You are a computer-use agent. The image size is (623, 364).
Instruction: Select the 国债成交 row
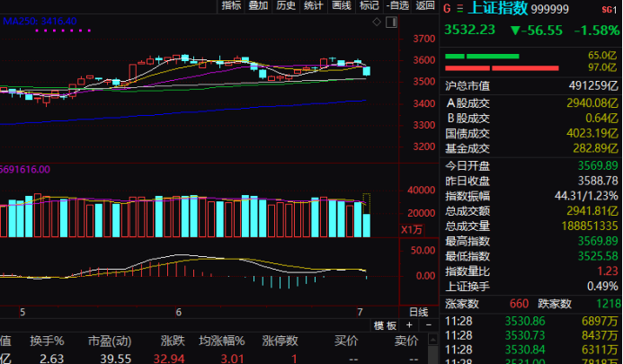click(531, 134)
